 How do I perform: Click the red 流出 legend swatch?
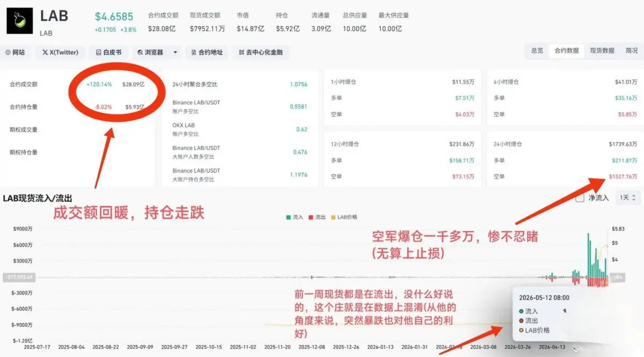tap(312, 217)
